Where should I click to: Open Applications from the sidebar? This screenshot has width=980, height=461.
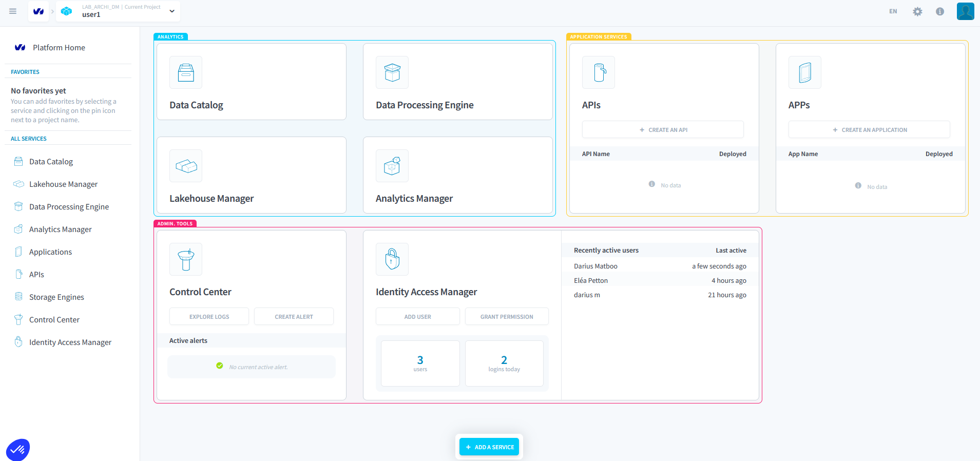pyautogui.click(x=50, y=252)
